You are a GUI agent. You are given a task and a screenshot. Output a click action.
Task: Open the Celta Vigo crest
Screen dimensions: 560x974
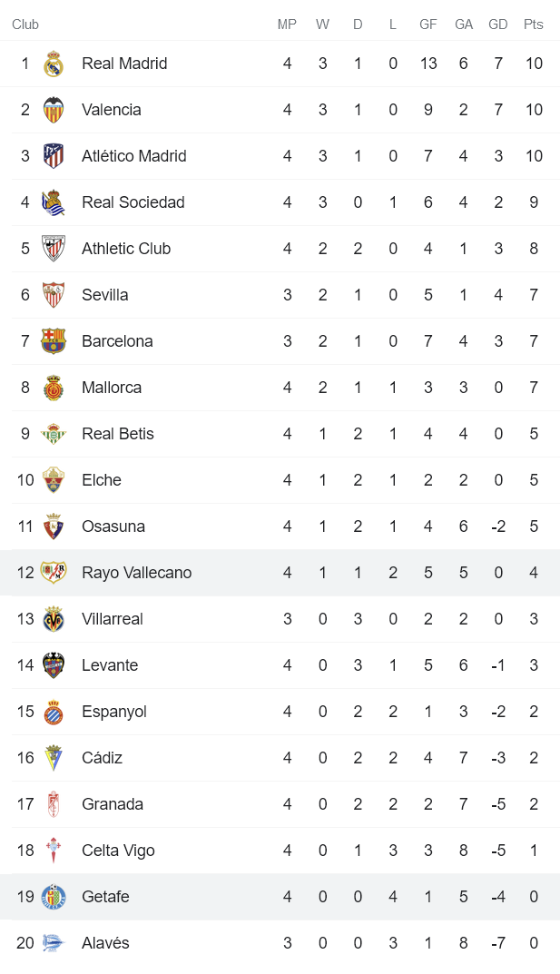click(x=53, y=851)
